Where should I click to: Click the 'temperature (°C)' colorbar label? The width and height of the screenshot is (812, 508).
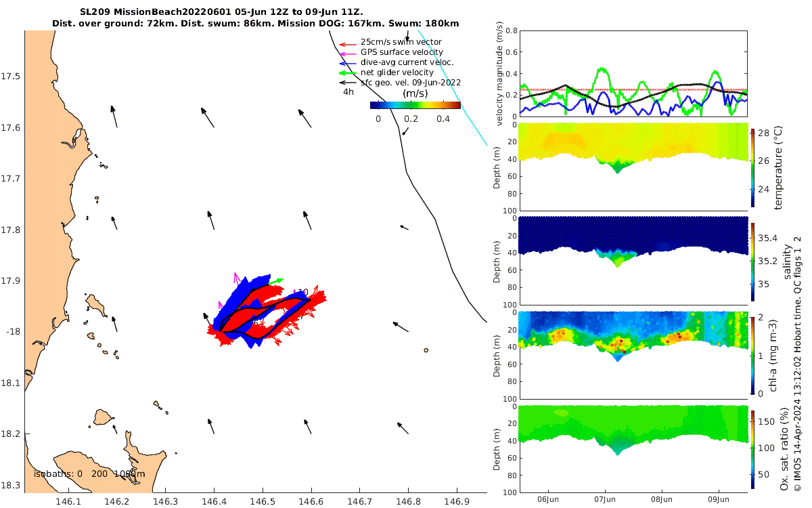pyautogui.click(x=778, y=167)
